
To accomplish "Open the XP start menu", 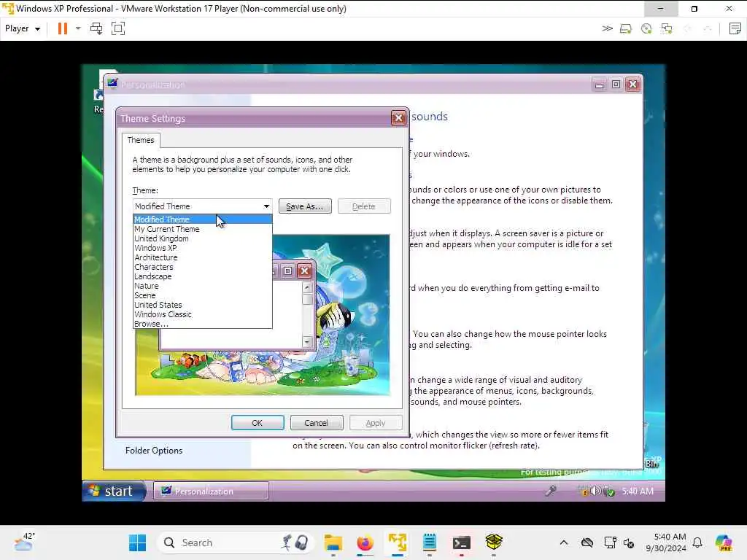I will 114,491.
